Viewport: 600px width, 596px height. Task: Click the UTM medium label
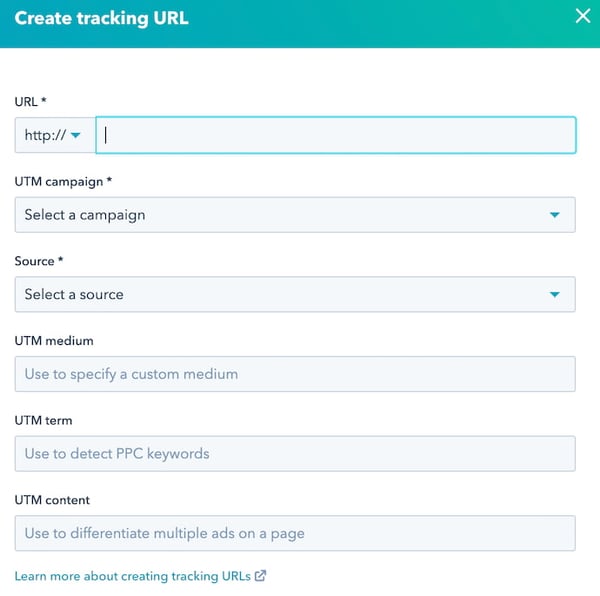click(x=56, y=341)
